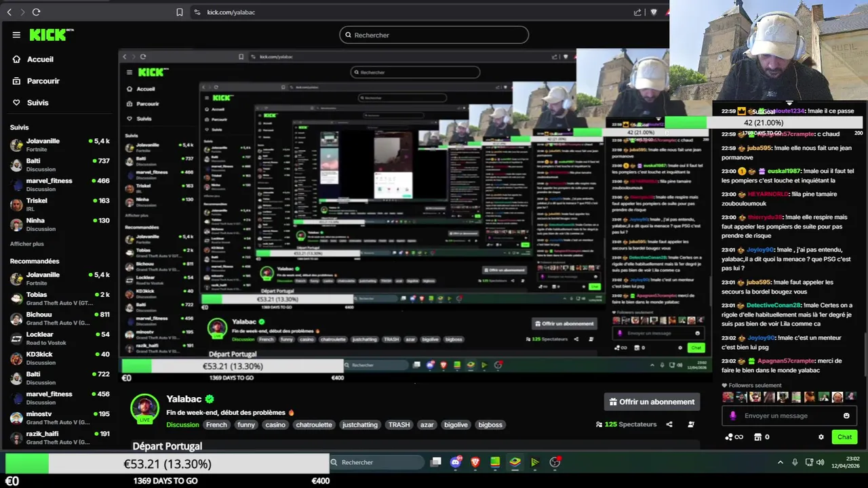The height and width of the screenshot is (488, 868).
Task: Click the user icon next to share
Action: [x=691, y=424]
